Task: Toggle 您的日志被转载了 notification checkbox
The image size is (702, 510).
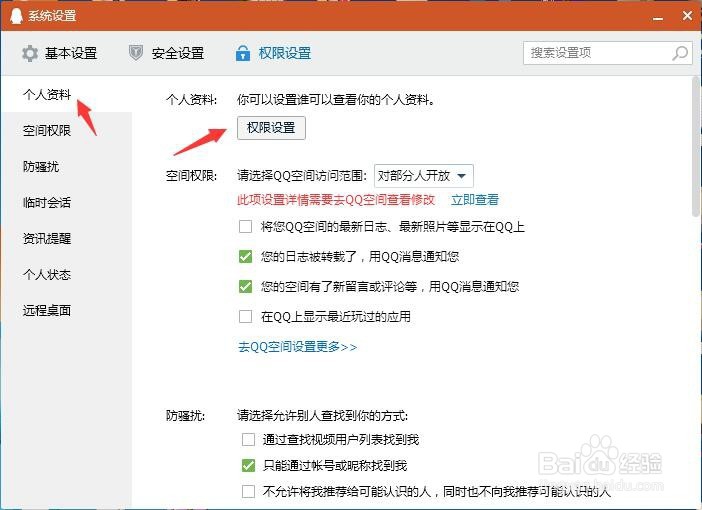Action: point(245,257)
